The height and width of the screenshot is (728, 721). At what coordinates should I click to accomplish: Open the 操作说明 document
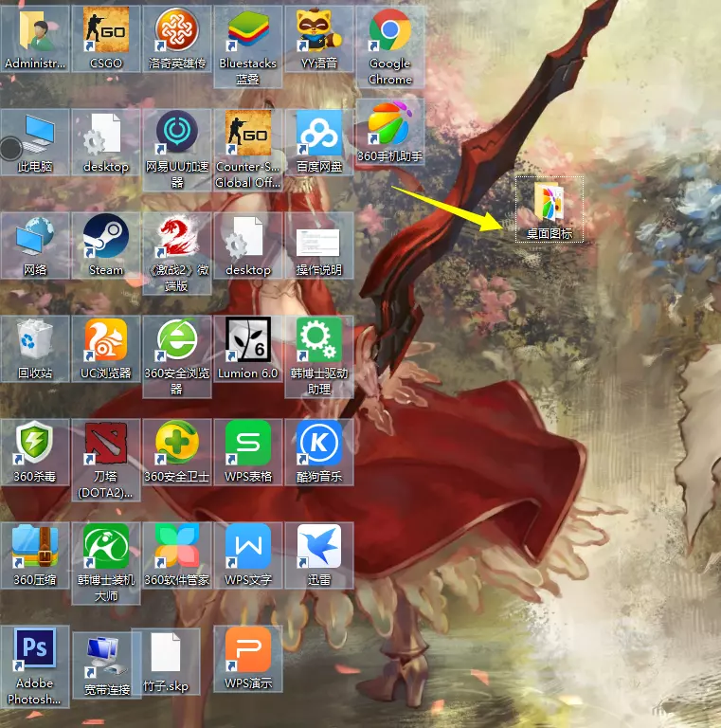[x=319, y=246]
